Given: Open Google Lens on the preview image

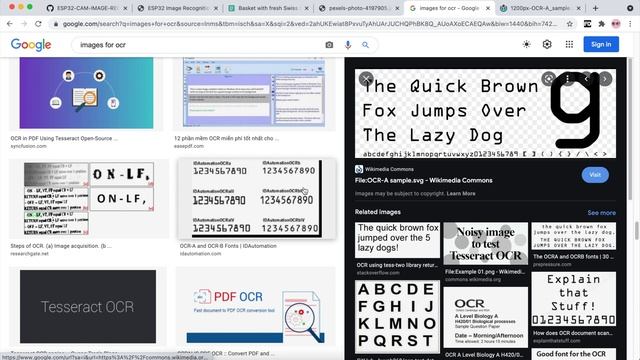Looking at the screenshot, I should pos(549,78).
